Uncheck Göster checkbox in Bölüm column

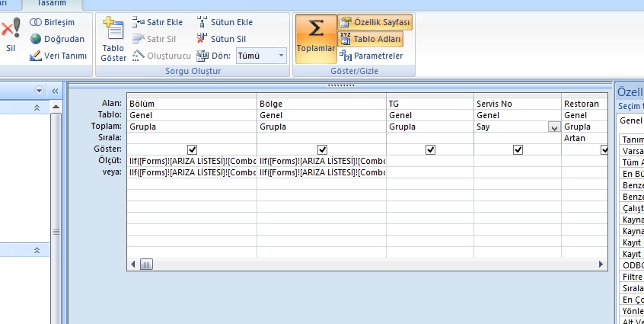192,149
